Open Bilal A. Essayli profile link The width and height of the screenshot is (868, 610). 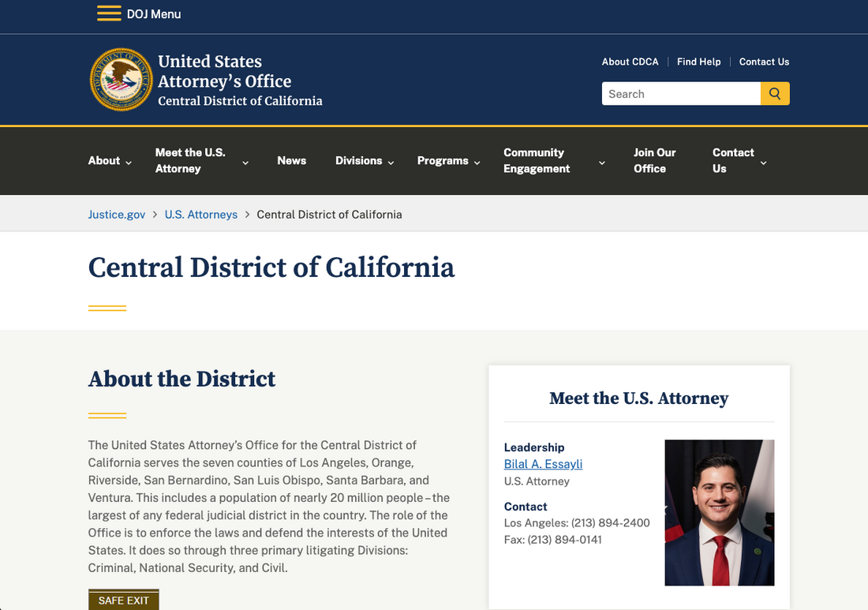pyautogui.click(x=543, y=464)
